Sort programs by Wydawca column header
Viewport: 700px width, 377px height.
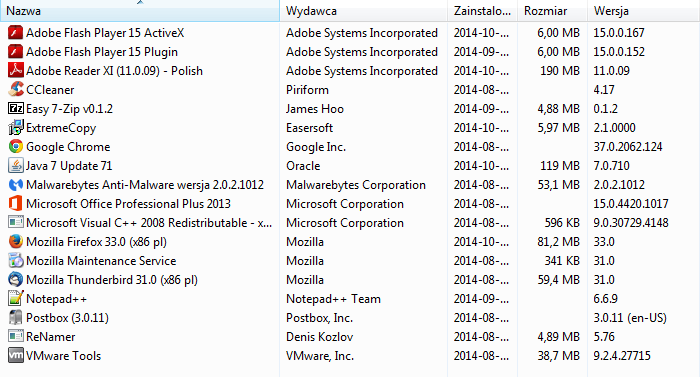[x=363, y=11]
